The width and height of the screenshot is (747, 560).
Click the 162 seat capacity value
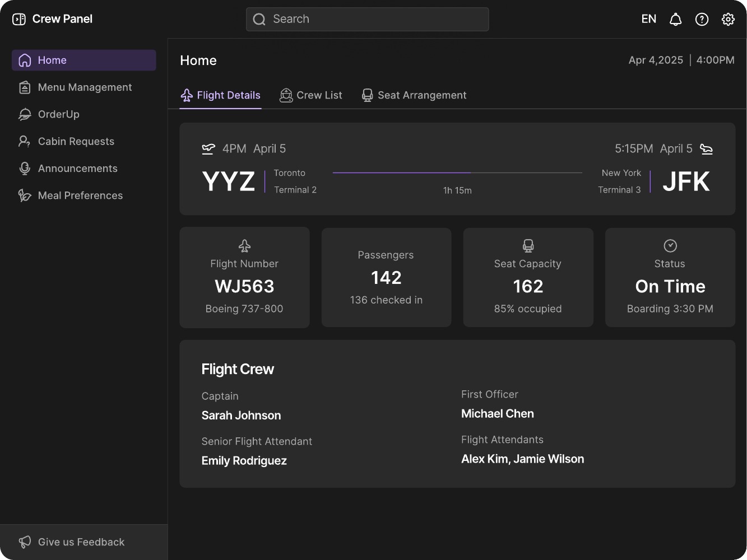(528, 287)
